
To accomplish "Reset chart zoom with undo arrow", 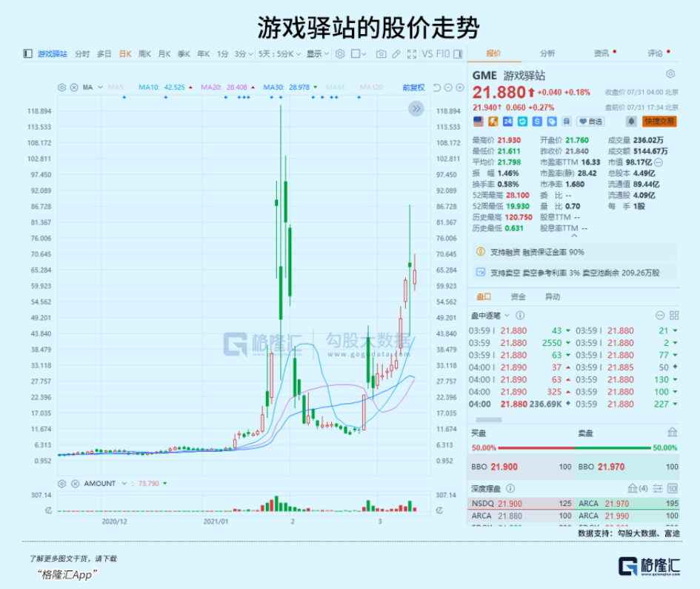I will click(x=436, y=87).
